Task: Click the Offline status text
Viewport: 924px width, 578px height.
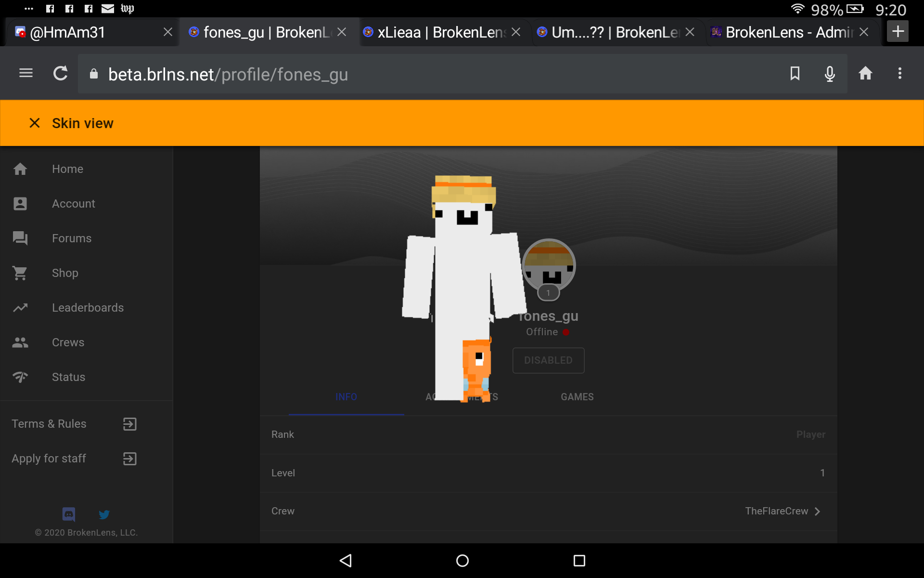Action: pos(542,332)
